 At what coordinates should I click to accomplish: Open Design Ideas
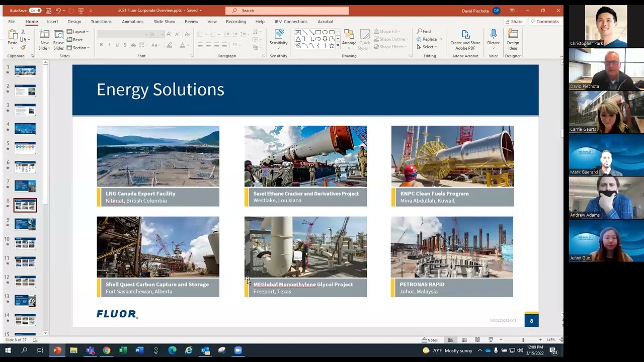513,40
